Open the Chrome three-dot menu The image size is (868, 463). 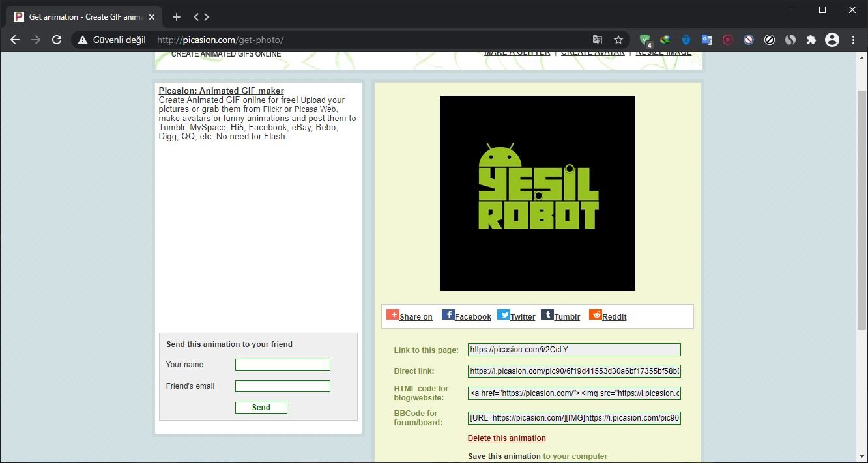[853, 40]
